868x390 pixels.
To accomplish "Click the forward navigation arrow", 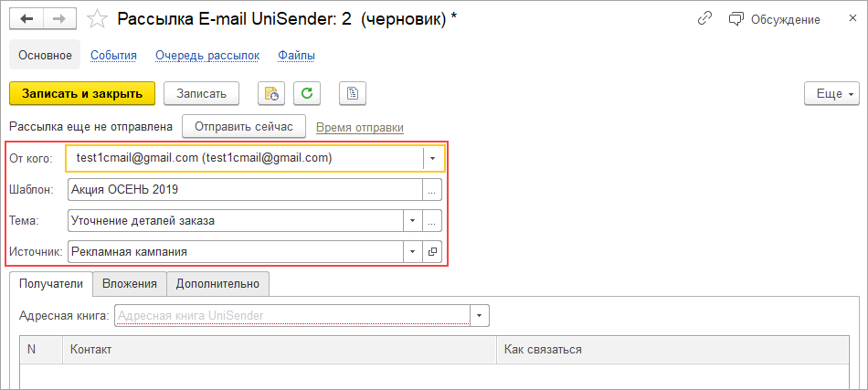I will point(58,18).
